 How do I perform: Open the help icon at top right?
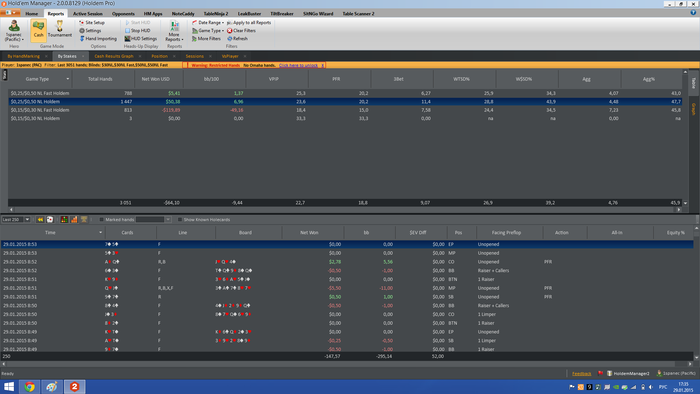point(693,13)
